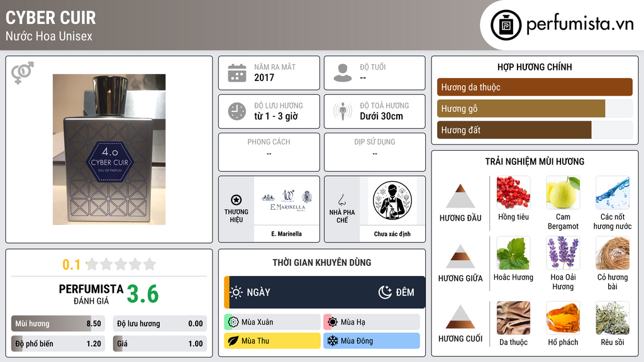Open the Hồng tiêu note image
The image size is (644, 362).
tap(513, 192)
